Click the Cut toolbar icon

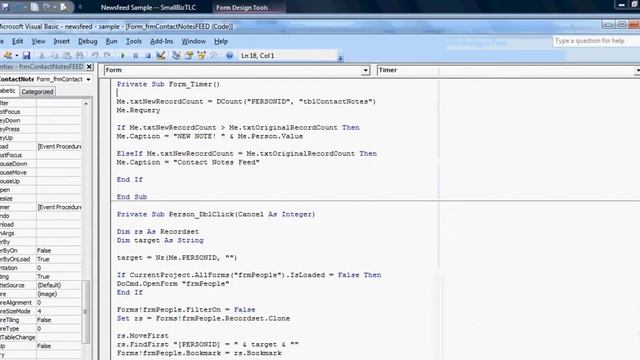point(42,56)
